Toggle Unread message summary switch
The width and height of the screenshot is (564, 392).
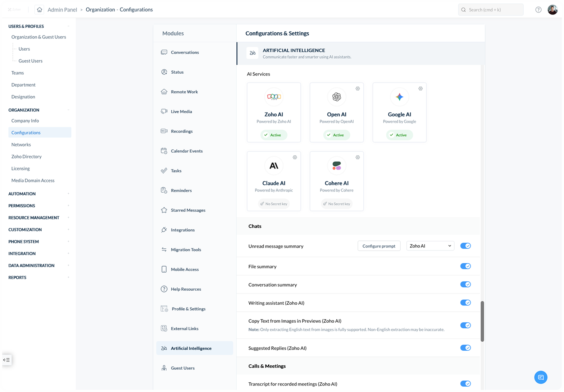[465, 246]
